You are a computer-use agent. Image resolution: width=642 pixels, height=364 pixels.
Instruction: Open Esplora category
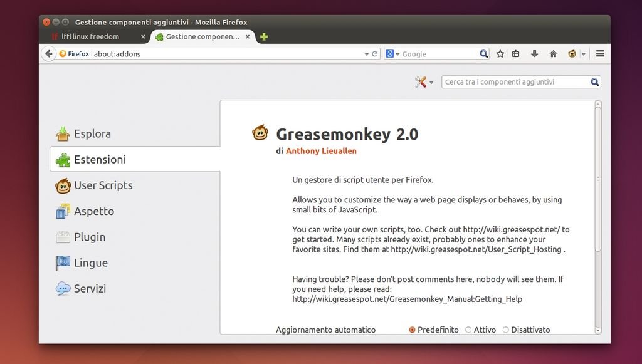(135, 133)
